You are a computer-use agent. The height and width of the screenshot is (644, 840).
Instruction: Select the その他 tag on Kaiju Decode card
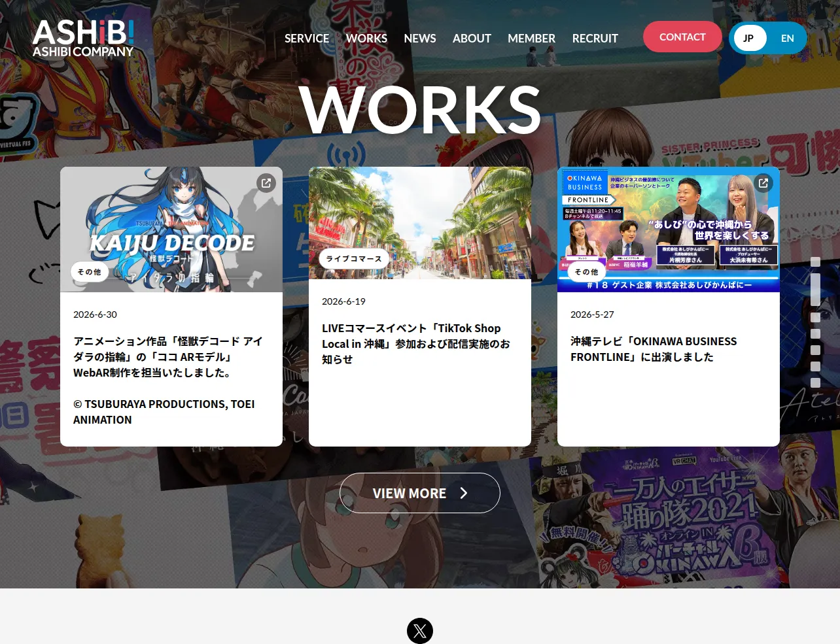tap(90, 272)
